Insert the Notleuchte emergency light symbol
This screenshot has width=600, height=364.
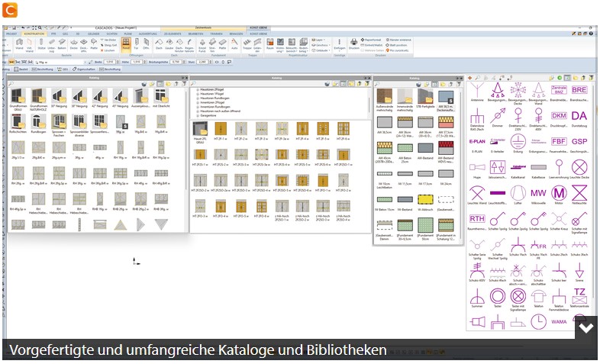pyautogui.click(x=579, y=195)
